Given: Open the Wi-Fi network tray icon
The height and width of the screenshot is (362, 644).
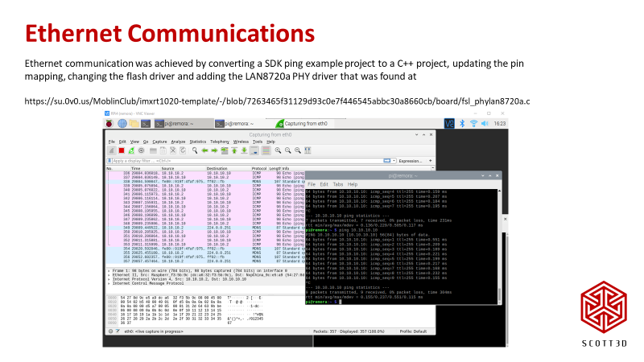Looking at the screenshot, I should 473,124.
